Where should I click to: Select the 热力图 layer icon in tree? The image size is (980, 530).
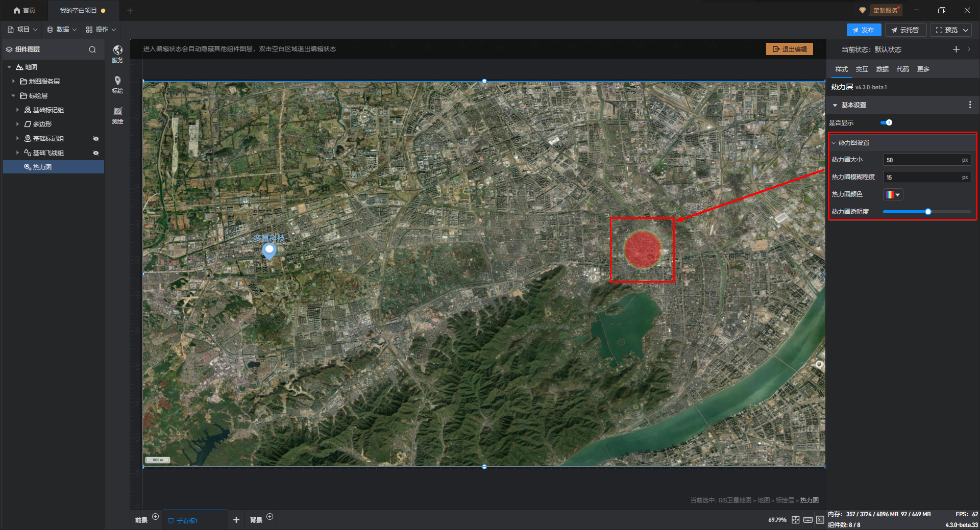tap(28, 167)
